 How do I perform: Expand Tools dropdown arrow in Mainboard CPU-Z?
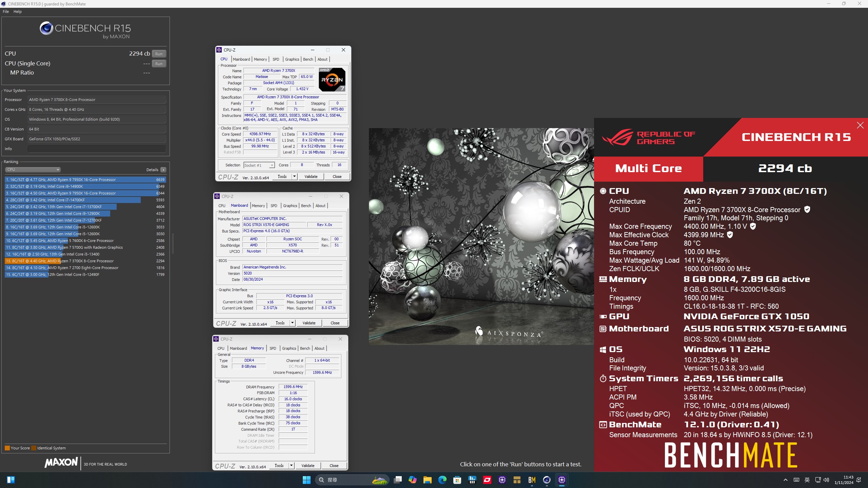[x=292, y=323]
